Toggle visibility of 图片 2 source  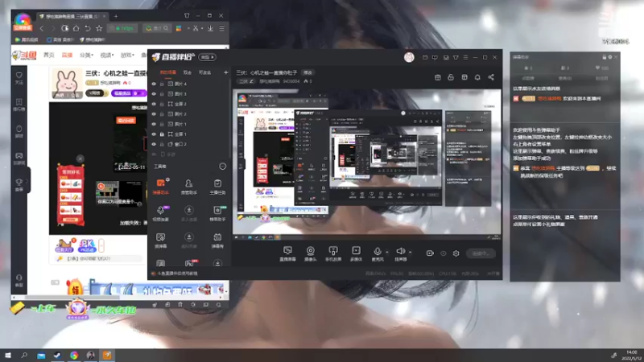pyautogui.click(x=154, y=114)
